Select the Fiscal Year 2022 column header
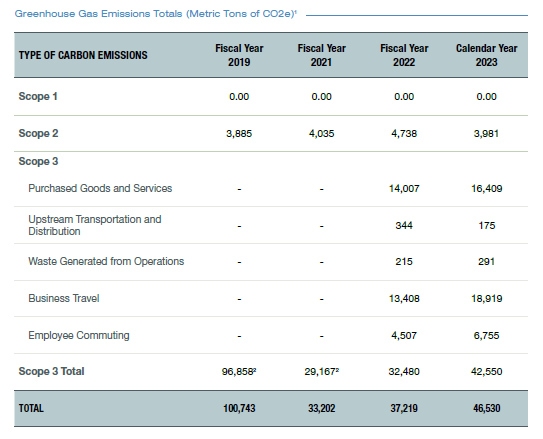 (x=404, y=55)
